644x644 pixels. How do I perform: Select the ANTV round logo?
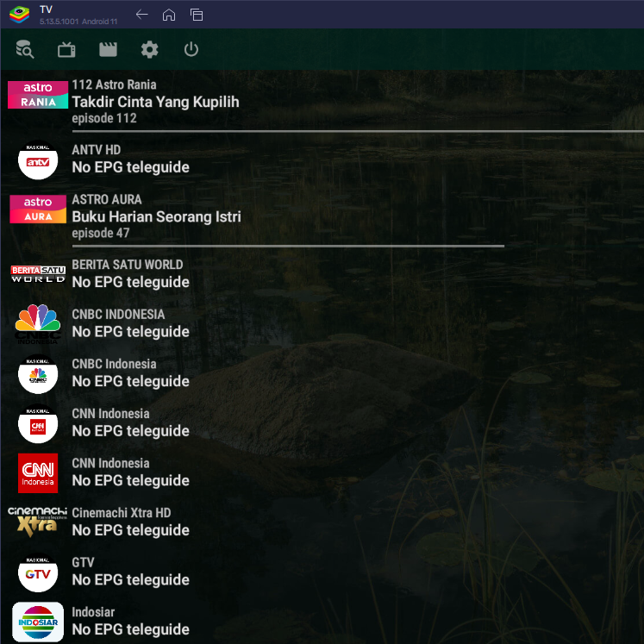point(38,159)
